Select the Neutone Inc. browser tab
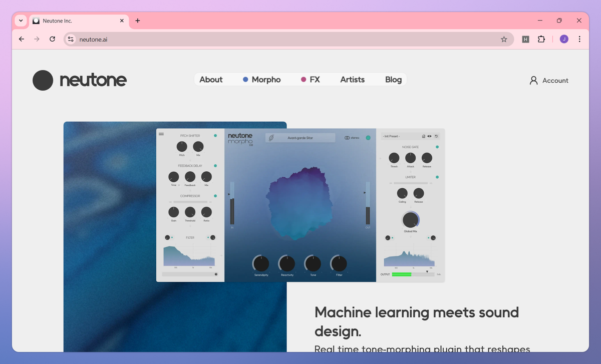This screenshot has width=601, height=364. click(x=79, y=21)
